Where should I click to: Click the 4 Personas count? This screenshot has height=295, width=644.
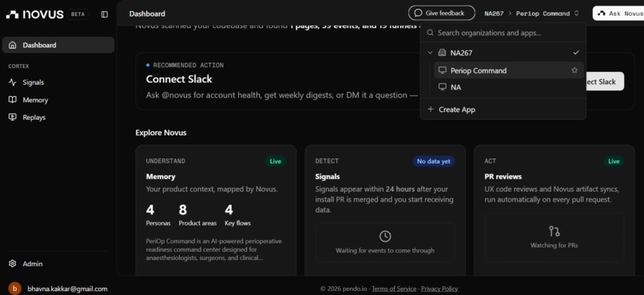click(158, 215)
